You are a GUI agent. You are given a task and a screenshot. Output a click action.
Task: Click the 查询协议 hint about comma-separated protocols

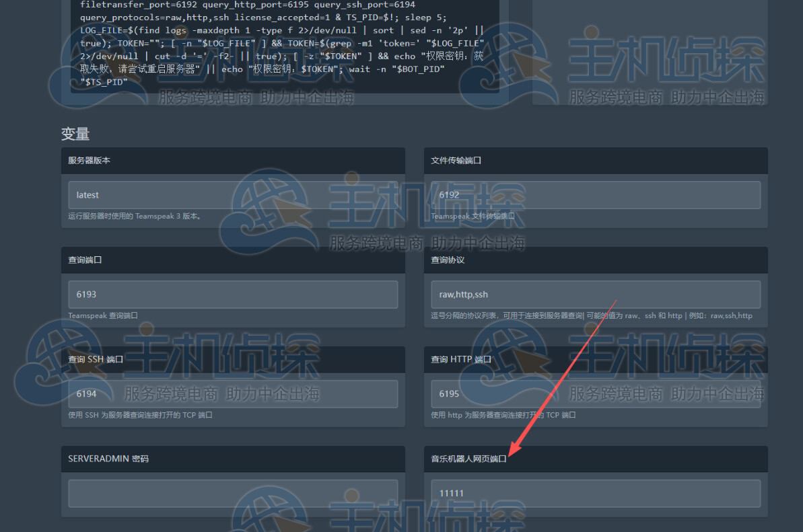[x=592, y=315]
